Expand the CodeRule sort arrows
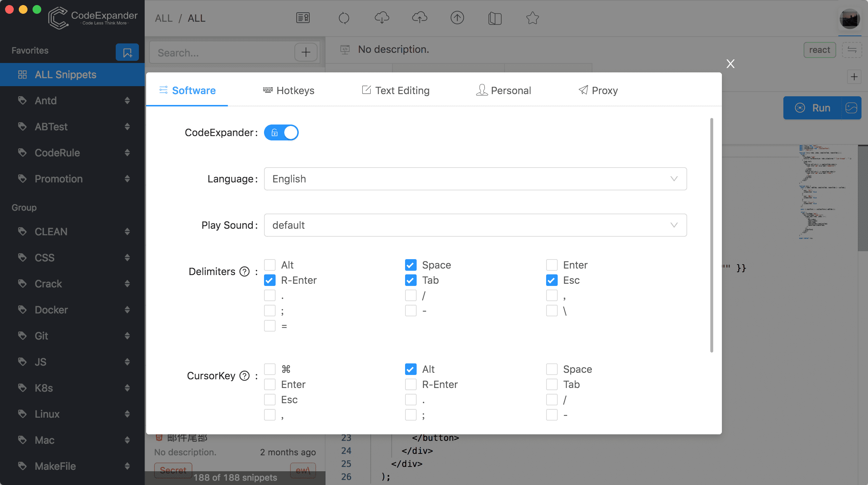 pos(127,153)
